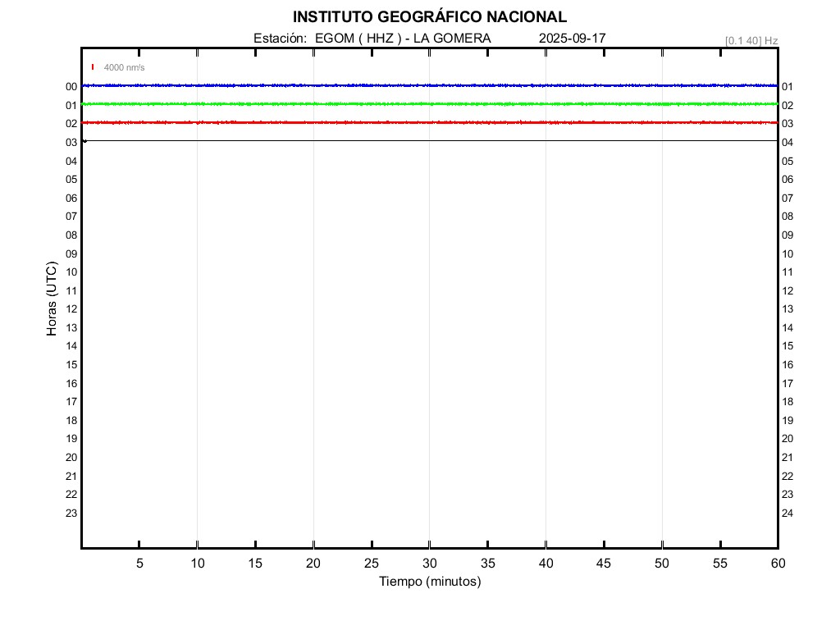Click the 35 minute tick label
This screenshot has width=840, height=630.
(x=487, y=563)
